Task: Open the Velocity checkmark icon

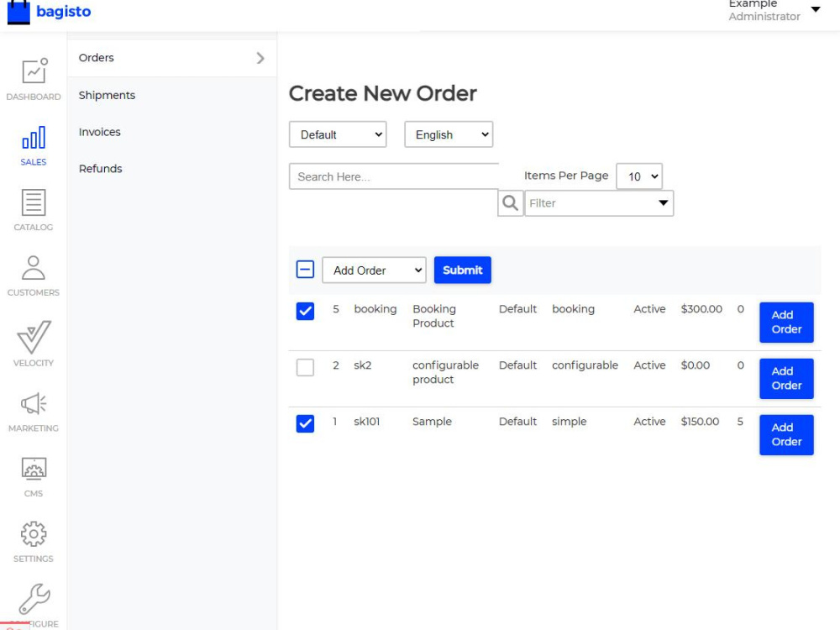Action: 34,337
